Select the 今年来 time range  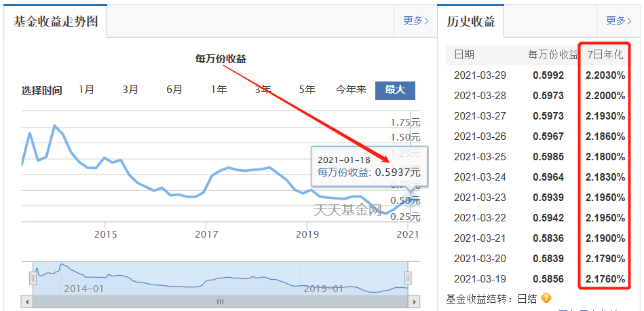pos(351,90)
